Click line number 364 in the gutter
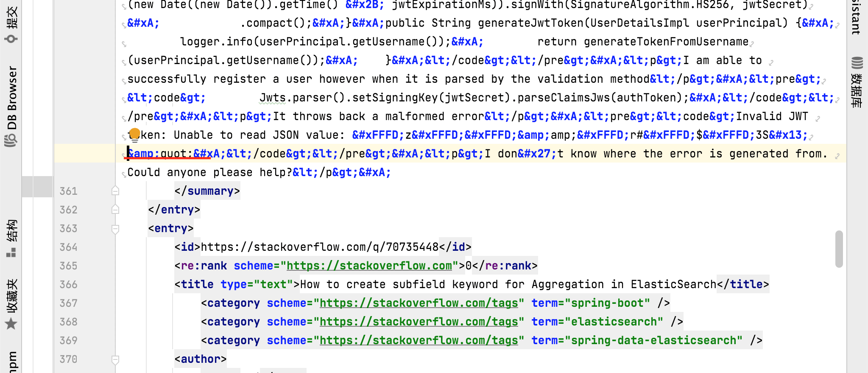Image resolution: width=868 pixels, height=373 pixels. pyautogui.click(x=68, y=247)
